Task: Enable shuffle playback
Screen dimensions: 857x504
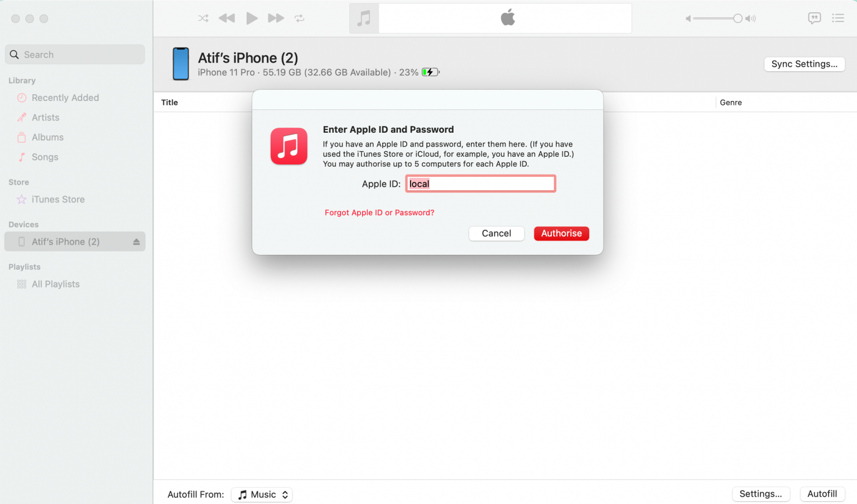Action: (203, 18)
